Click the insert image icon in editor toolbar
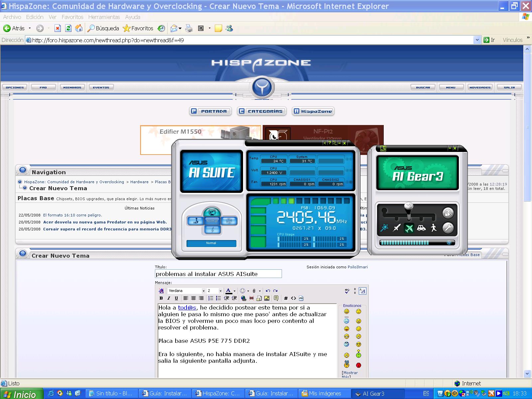The height and width of the screenshot is (399, 532). [267, 298]
